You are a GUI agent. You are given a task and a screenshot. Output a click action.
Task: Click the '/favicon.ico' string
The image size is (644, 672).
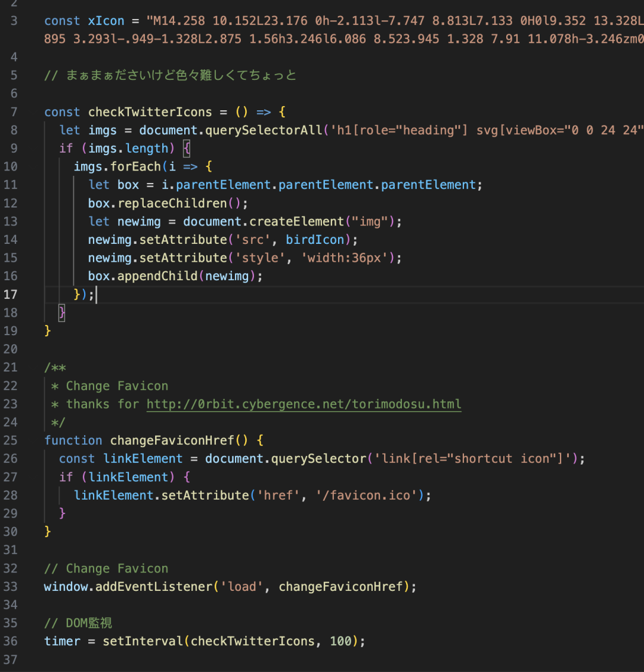tap(366, 496)
